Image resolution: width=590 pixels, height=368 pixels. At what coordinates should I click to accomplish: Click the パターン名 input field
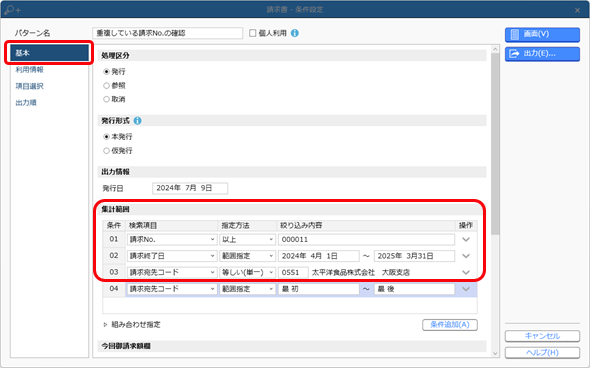tap(167, 33)
